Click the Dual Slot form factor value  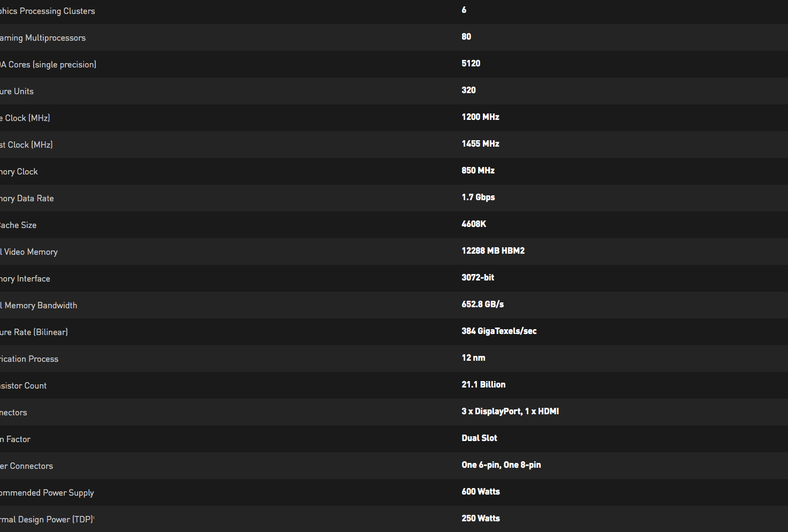479,438
